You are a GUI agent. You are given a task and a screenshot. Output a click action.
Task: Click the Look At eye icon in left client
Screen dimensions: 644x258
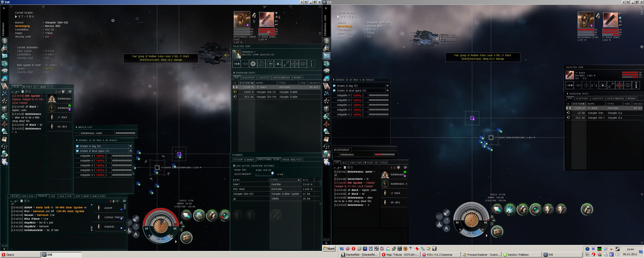[x=303, y=64]
